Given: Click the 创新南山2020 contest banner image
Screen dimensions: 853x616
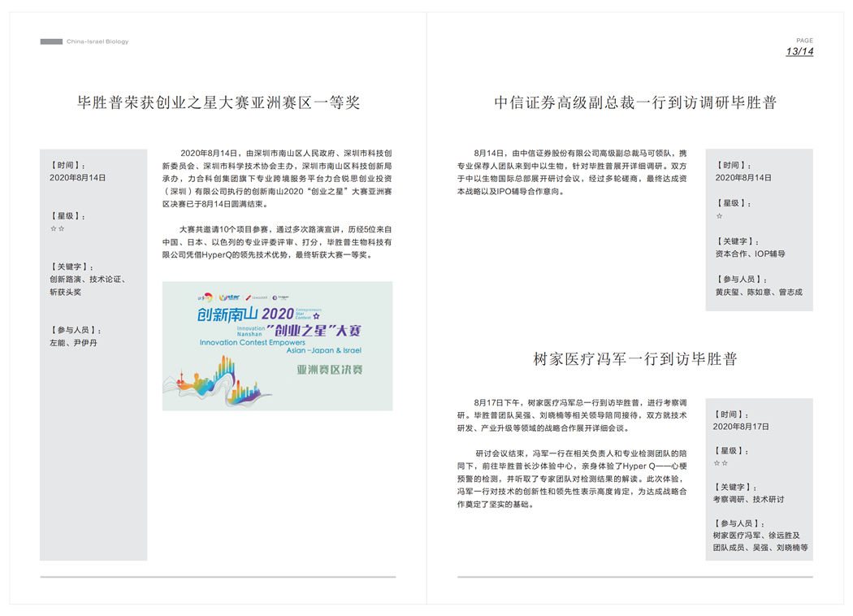Looking at the screenshot, I should [277, 345].
